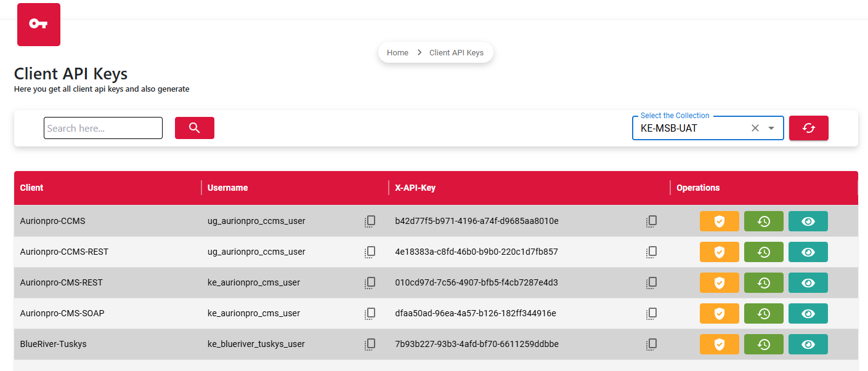Viewport: 868px width, 371px height.
Task: Open green history button for Aurionpro-CMS-SOAP
Action: 764,313
